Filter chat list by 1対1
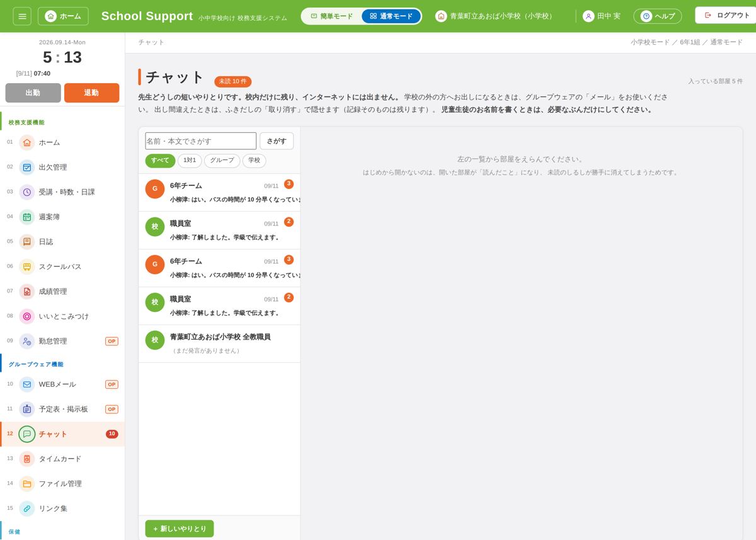Image resolution: width=756 pixels, height=540 pixels. pyautogui.click(x=190, y=161)
